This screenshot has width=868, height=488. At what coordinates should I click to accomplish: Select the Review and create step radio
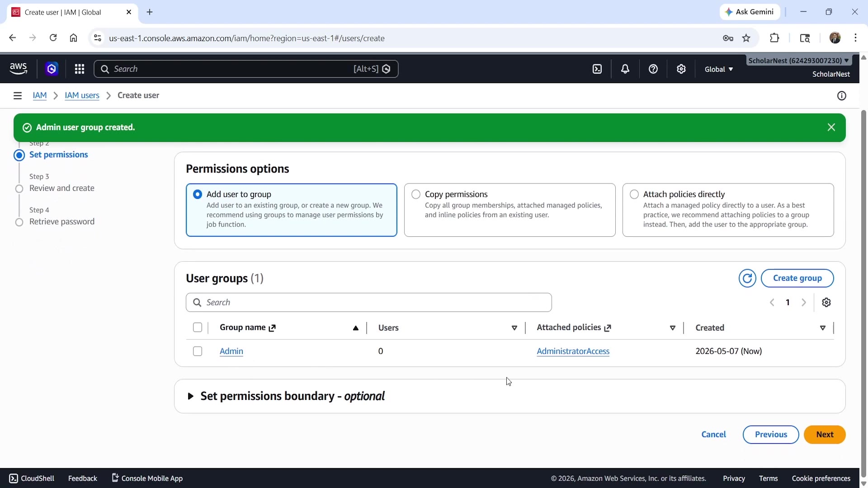(x=19, y=189)
